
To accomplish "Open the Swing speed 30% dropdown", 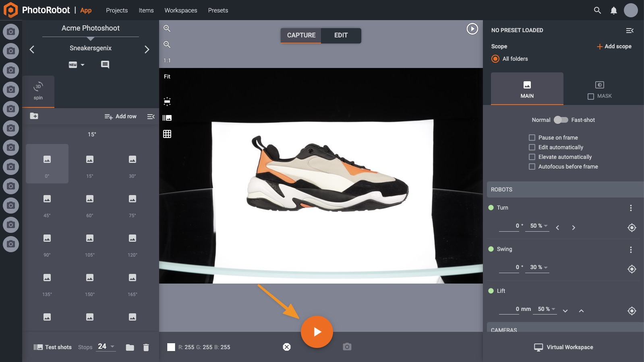I will [x=538, y=267].
